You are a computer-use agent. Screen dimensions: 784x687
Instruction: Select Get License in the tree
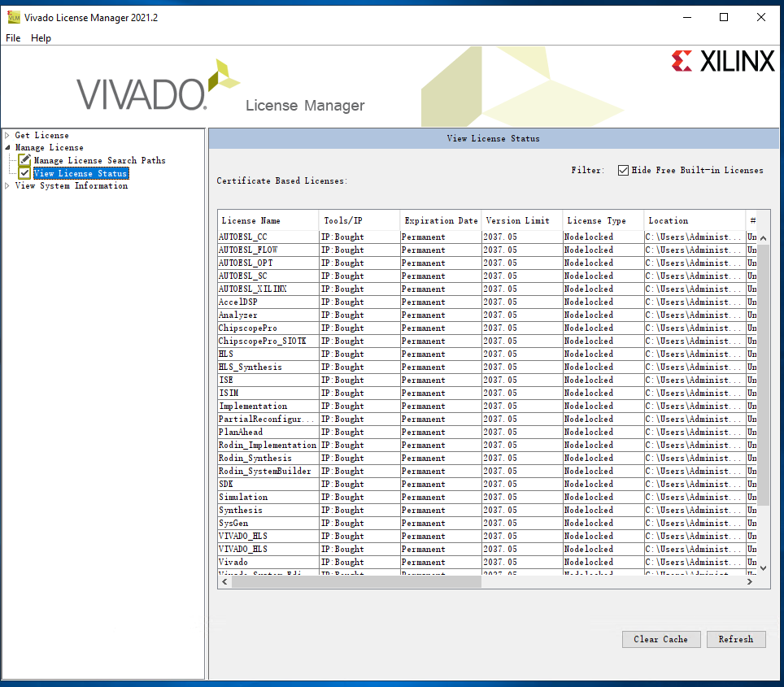click(x=42, y=135)
